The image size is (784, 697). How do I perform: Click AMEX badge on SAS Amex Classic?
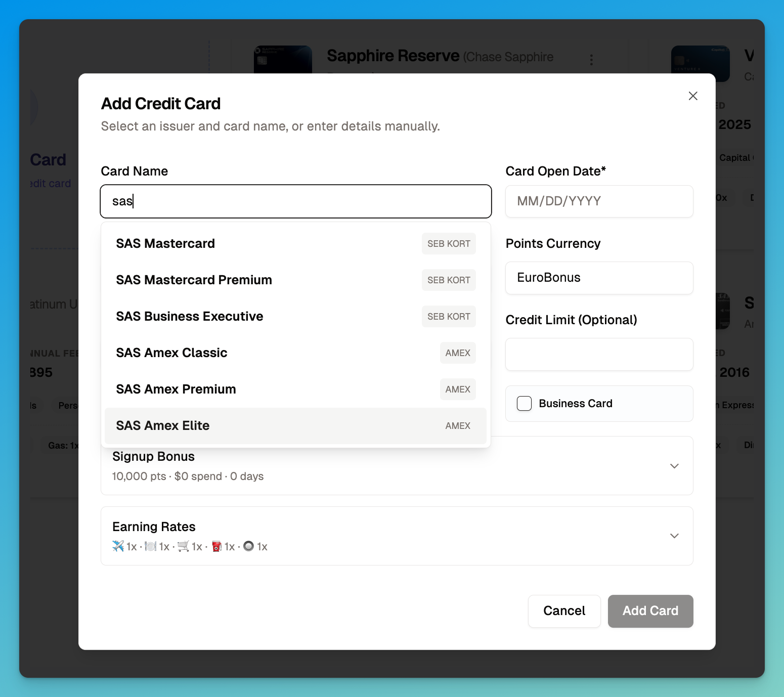pyautogui.click(x=458, y=353)
